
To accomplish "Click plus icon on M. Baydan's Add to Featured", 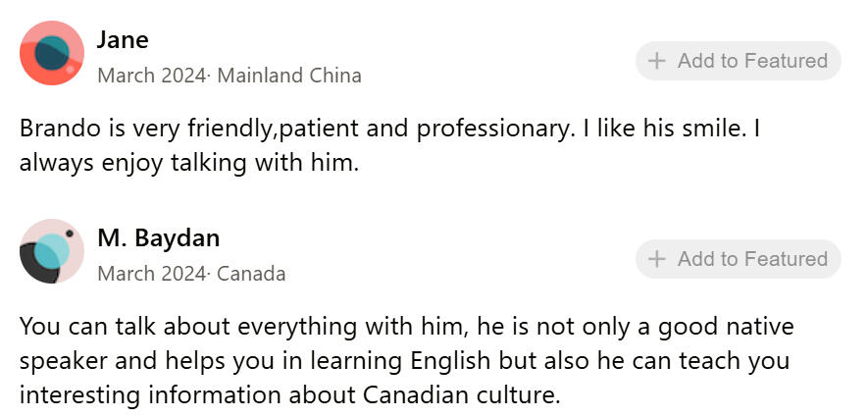I will click(657, 259).
